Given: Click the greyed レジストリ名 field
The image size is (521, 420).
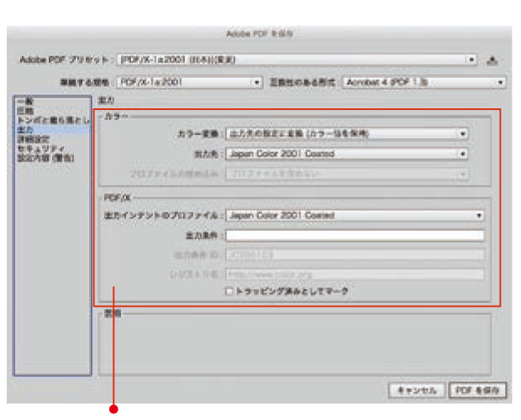Looking at the screenshot, I should (x=355, y=275).
